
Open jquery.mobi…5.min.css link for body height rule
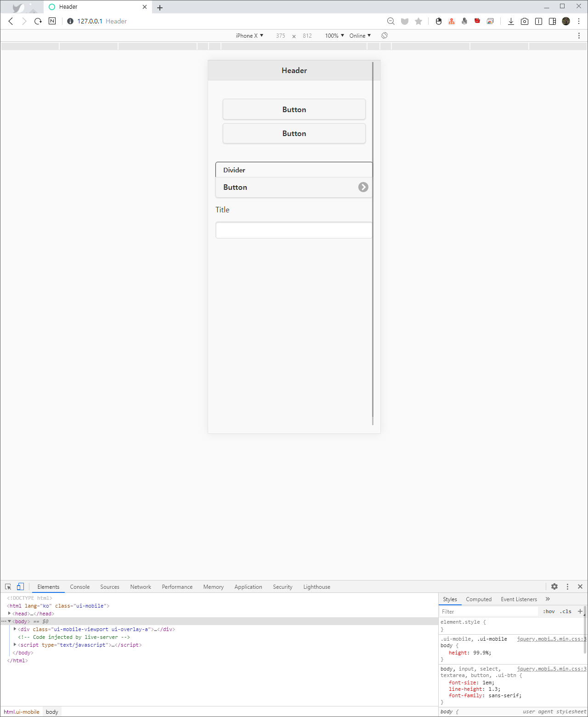[552, 639]
